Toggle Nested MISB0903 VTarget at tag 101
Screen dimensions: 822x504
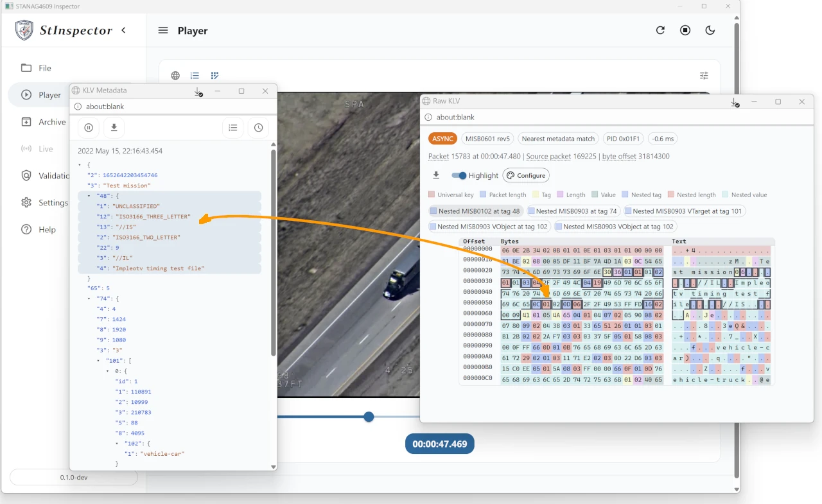(x=628, y=211)
